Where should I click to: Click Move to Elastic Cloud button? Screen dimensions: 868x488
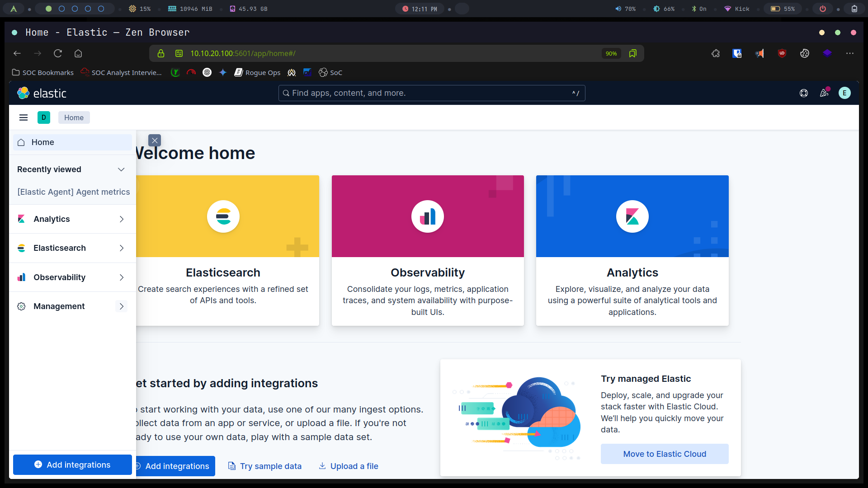[x=665, y=454]
